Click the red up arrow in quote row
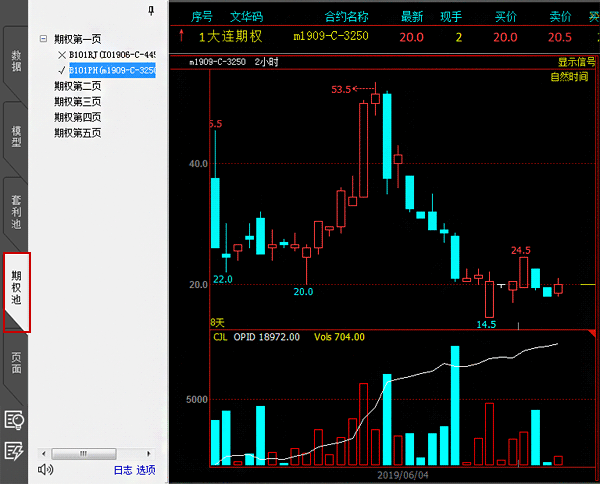The width and height of the screenshot is (600, 484). [181, 36]
